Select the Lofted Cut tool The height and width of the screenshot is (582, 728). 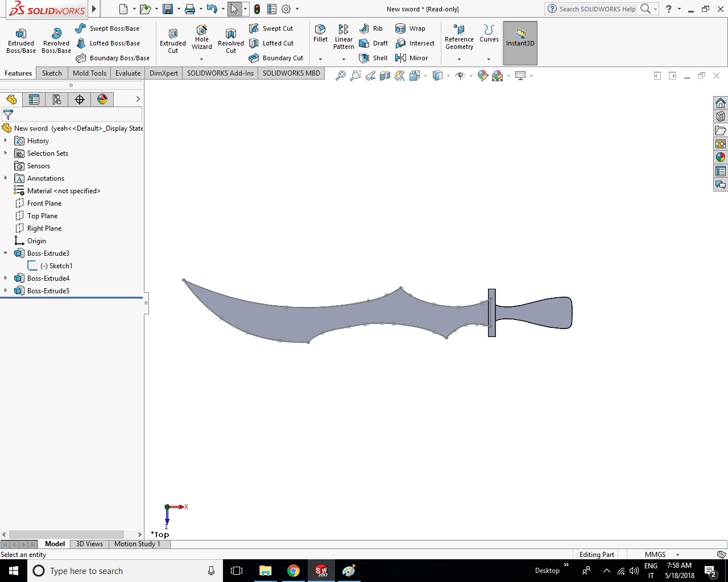click(272, 43)
